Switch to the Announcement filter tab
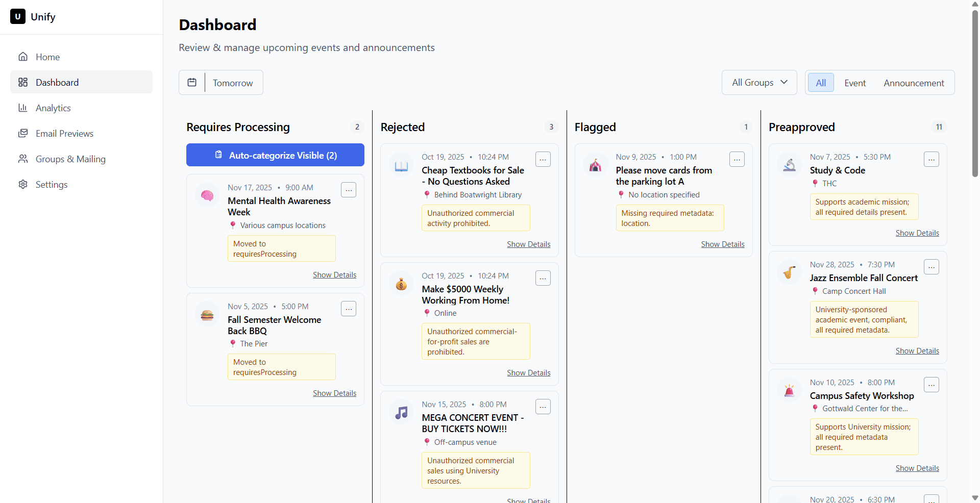This screenshot has width=980, height=503. pyautogui.click(x=914, y=83)
